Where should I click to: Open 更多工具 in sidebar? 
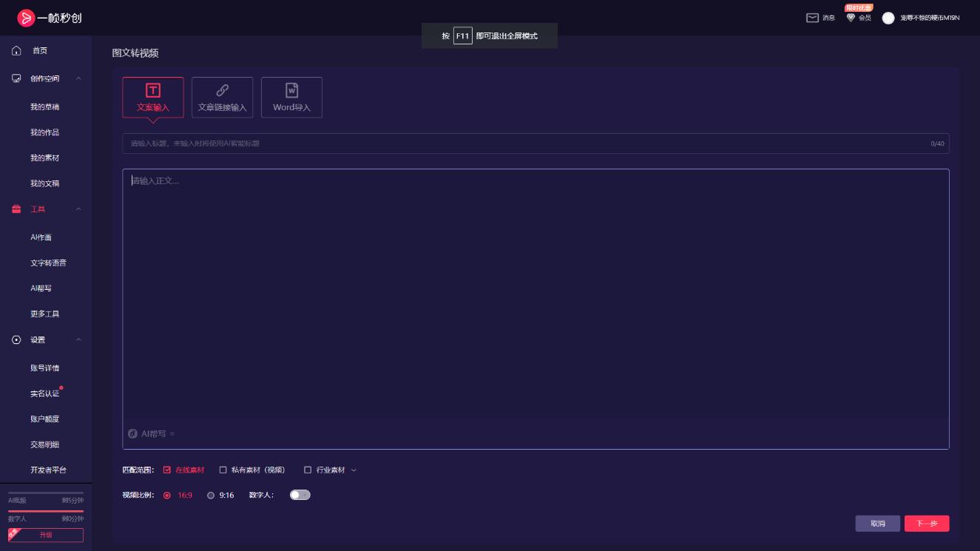pyautogui.click(x=44, y=314)
